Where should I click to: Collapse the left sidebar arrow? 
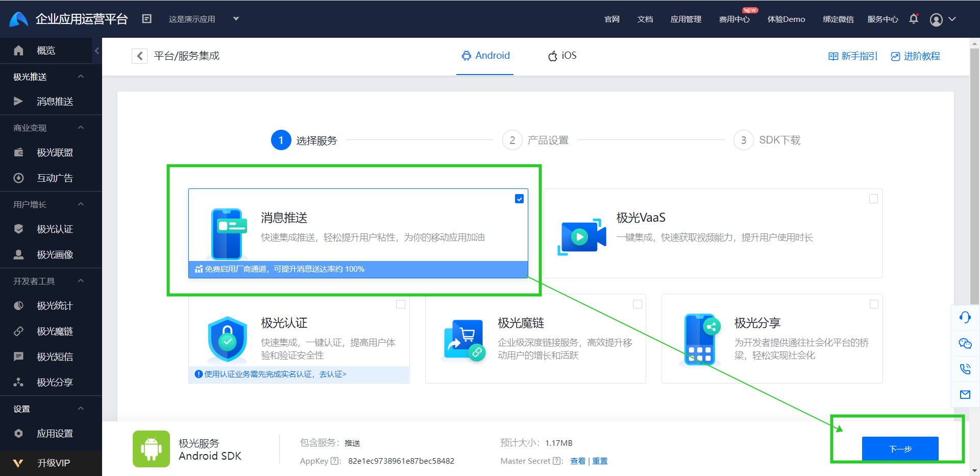coord(97,51)
